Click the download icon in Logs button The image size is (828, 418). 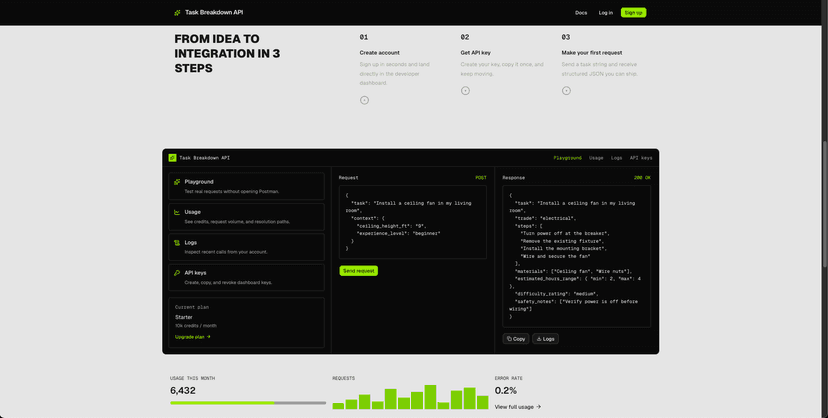coord(539,339)
